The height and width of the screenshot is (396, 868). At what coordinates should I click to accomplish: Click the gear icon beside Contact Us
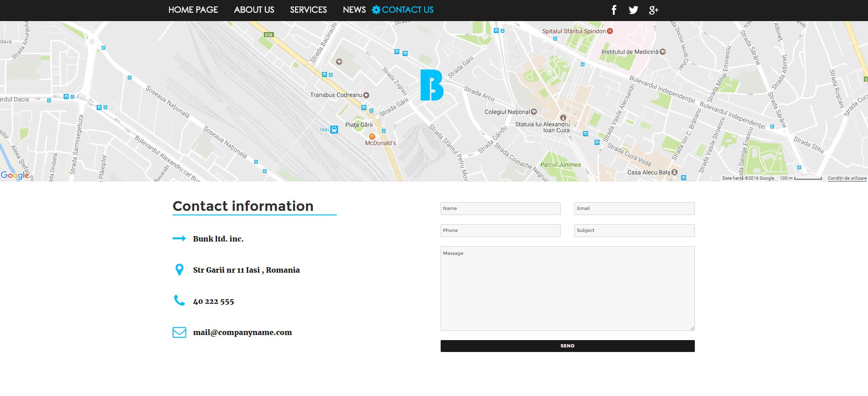pyautogui.click(x=376, y=10)
